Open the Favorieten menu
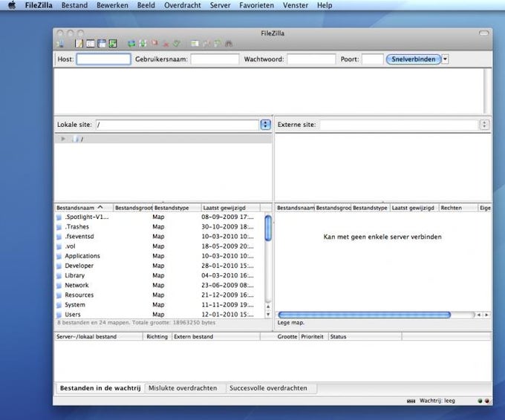This screenshot has width=505, height=420. click(256, 5)
